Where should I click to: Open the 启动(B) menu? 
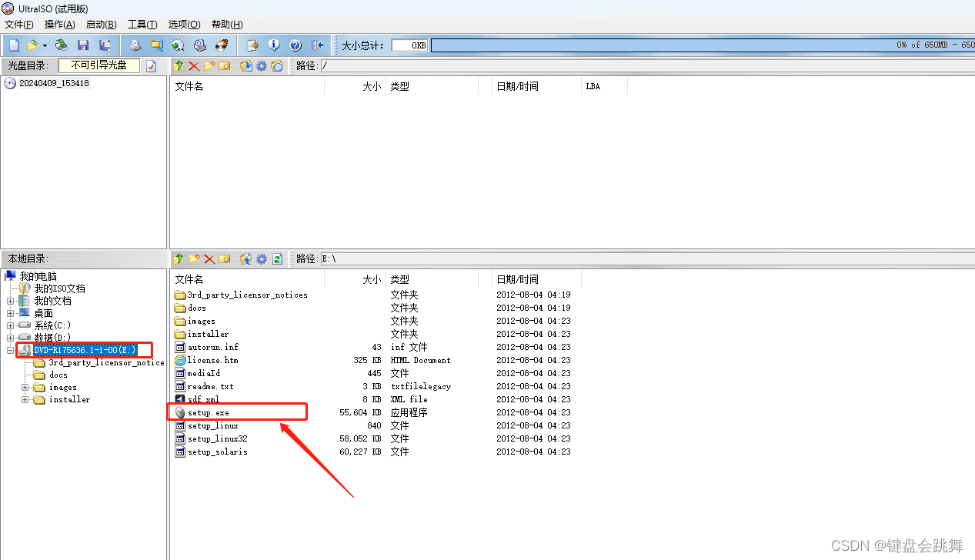(x=102, y=25)
